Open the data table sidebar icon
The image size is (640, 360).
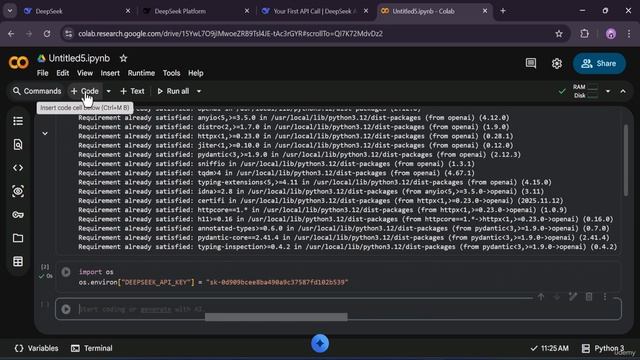[x=18, y=261]
